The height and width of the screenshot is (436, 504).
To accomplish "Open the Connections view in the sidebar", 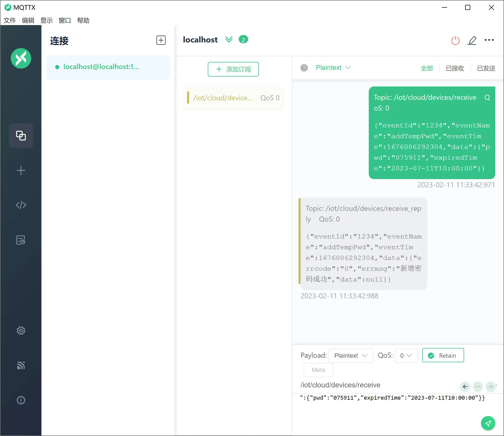I will 21,136.
